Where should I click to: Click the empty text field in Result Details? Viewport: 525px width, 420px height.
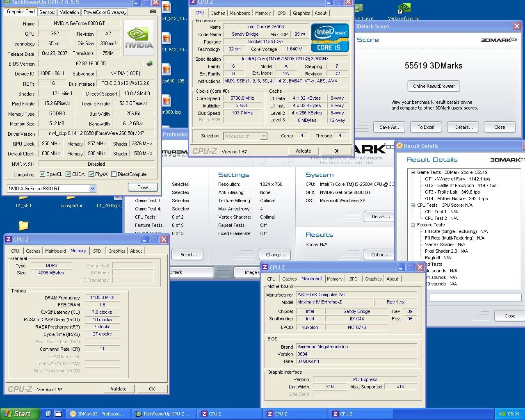[475, 298]
